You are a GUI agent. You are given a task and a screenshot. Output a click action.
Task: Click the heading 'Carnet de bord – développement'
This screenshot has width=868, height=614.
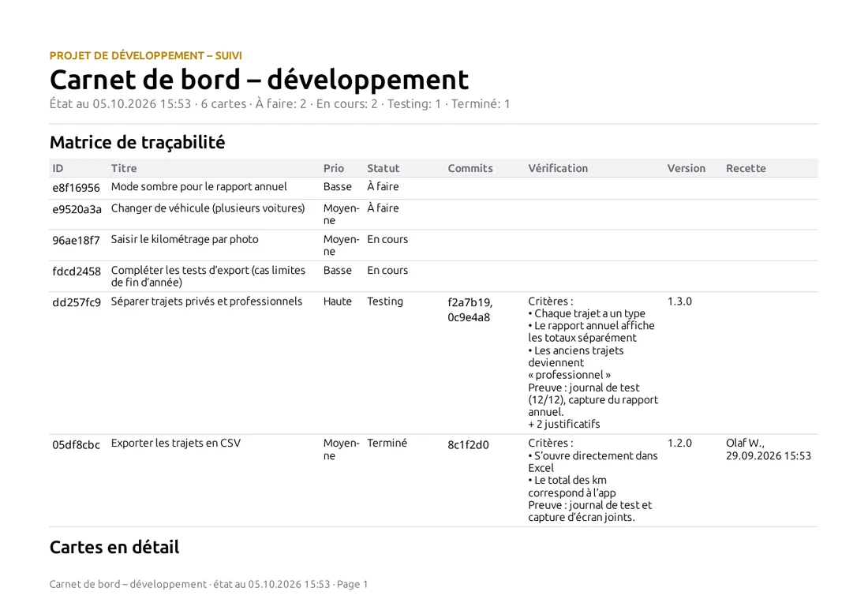click(259, 80)
